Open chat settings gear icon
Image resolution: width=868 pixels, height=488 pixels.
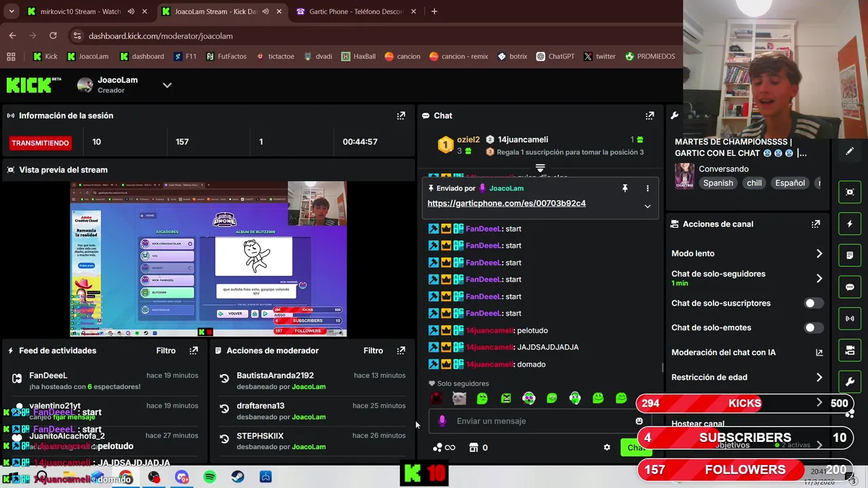pos(607,447)
